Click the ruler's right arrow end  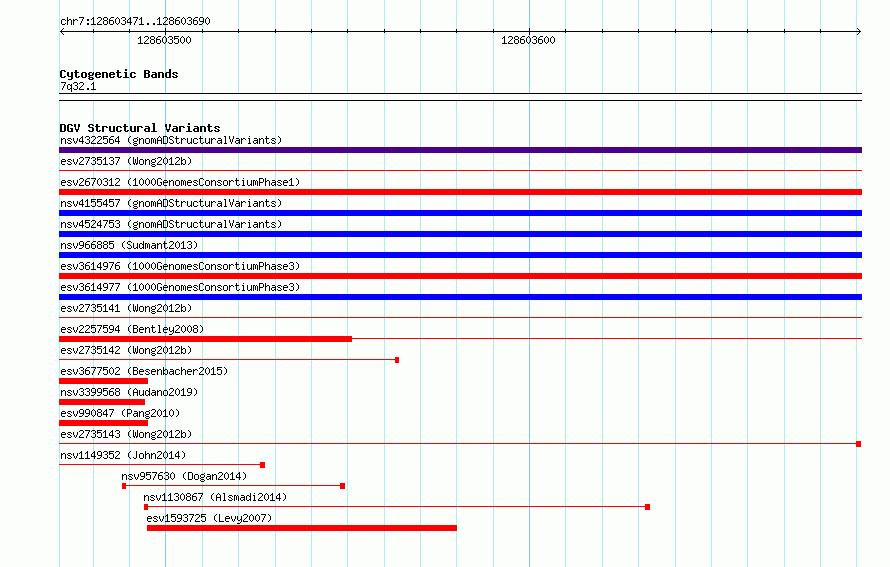tap(859, 31)
